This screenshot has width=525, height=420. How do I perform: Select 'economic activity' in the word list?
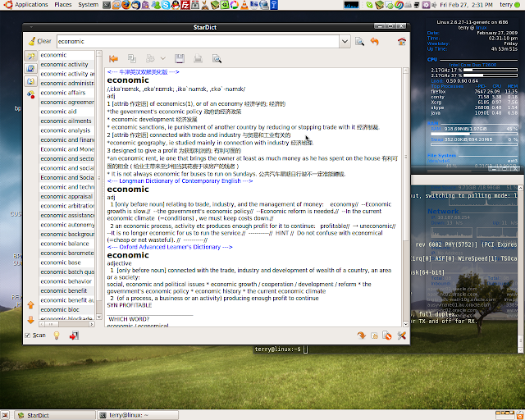point(64,64)
